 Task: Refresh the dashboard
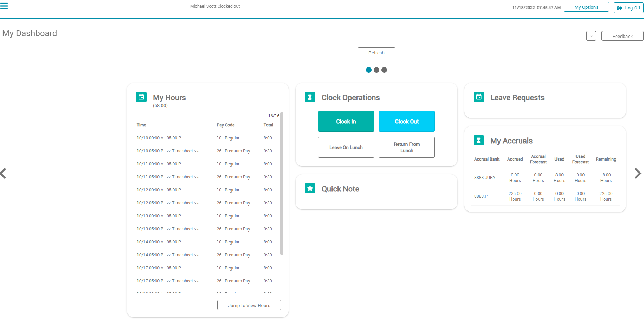[376, 52]
